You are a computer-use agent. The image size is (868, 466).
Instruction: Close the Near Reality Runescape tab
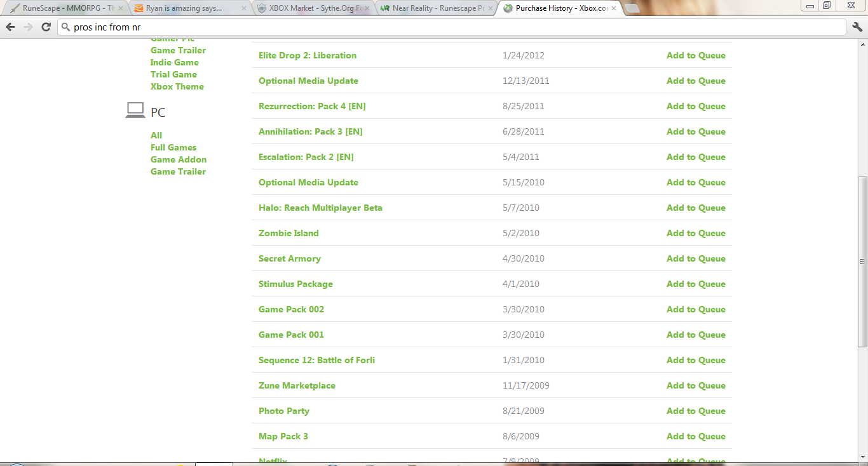(x=490, y=8)
